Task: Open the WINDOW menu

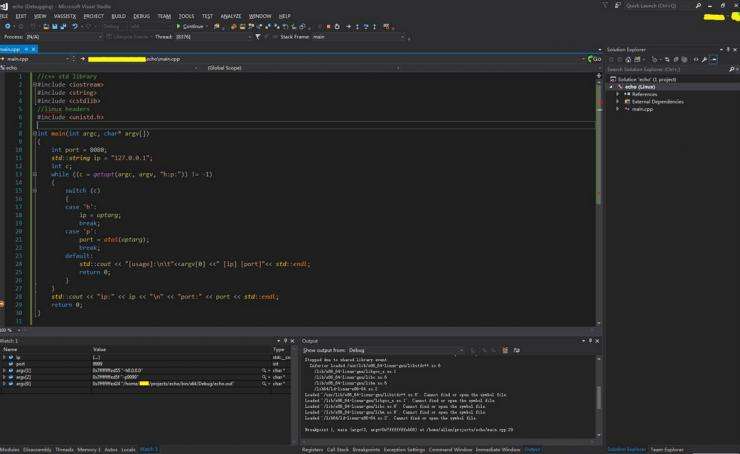Action: pyautogui.click(x=260, y=16)
